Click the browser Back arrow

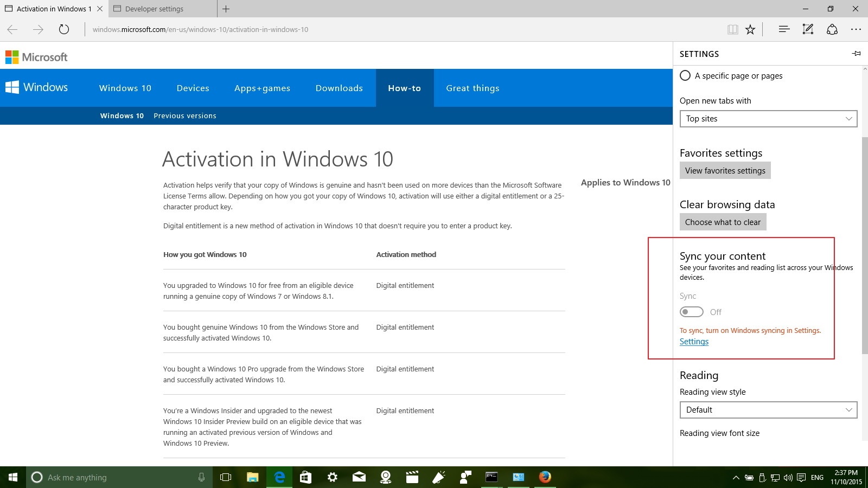pyautogui.click(x=12, y=29)
